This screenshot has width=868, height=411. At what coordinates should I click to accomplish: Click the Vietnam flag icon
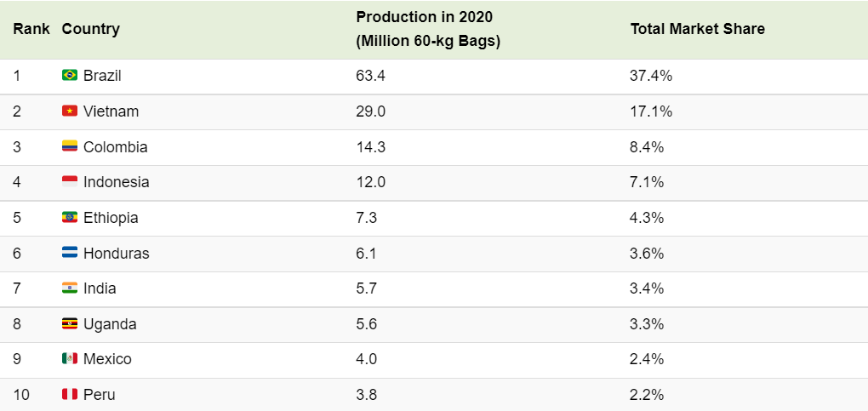point(70,111)
